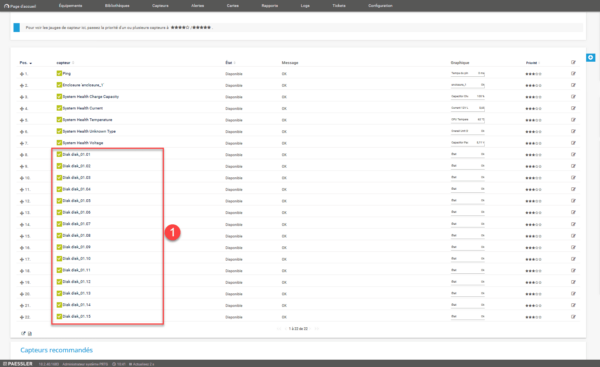This screenshot has width=600, height=367.
Task: Open the Cartes menu
Action: (233, 6)
